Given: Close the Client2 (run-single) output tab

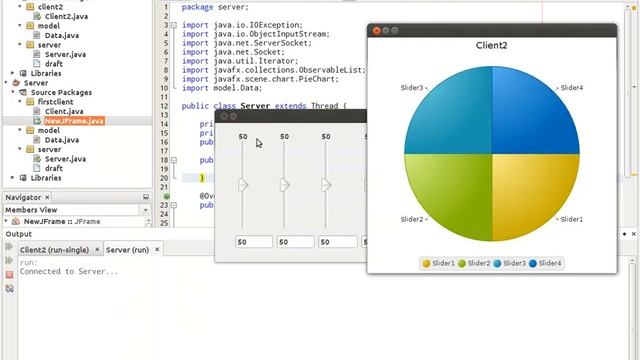Looking at the screenshot, I should (97, 249).
